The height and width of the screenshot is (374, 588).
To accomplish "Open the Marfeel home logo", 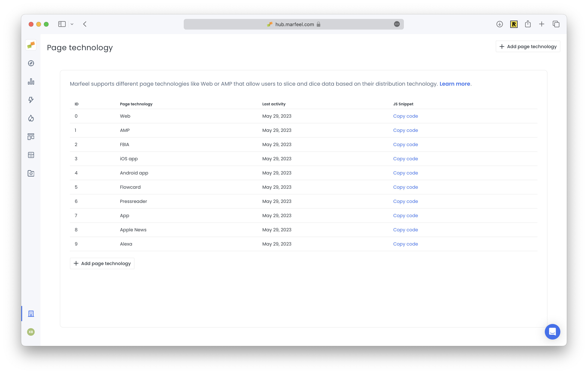I will (x=31, y=45).
